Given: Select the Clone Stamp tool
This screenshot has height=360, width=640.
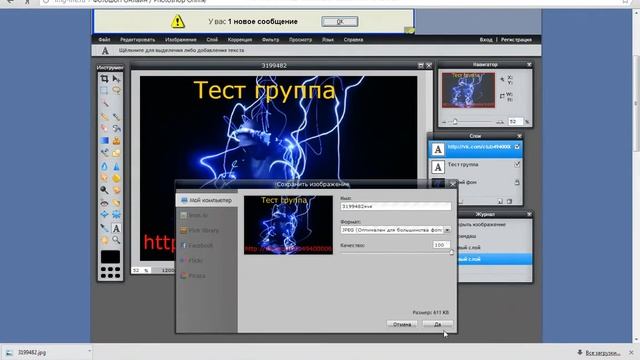Looking at the screenshot, I should pyautogui.click(x=116, y=141).
